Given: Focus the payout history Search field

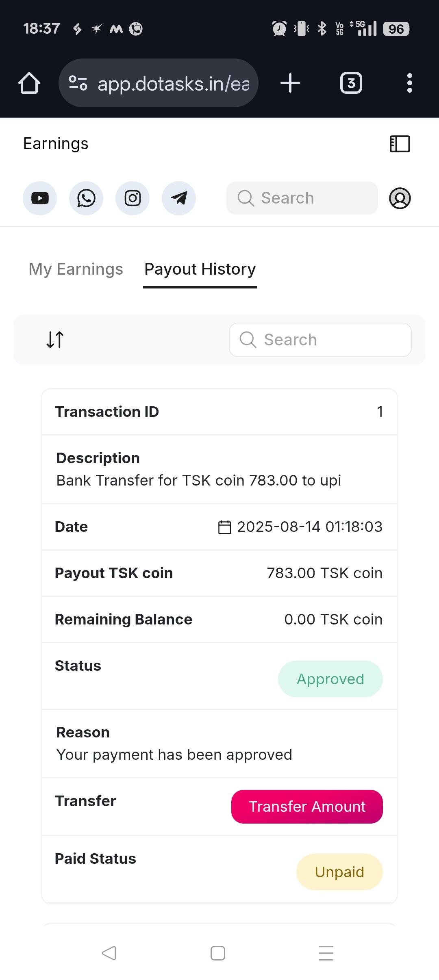Looking at the screenshot, I should pos(320,340).
